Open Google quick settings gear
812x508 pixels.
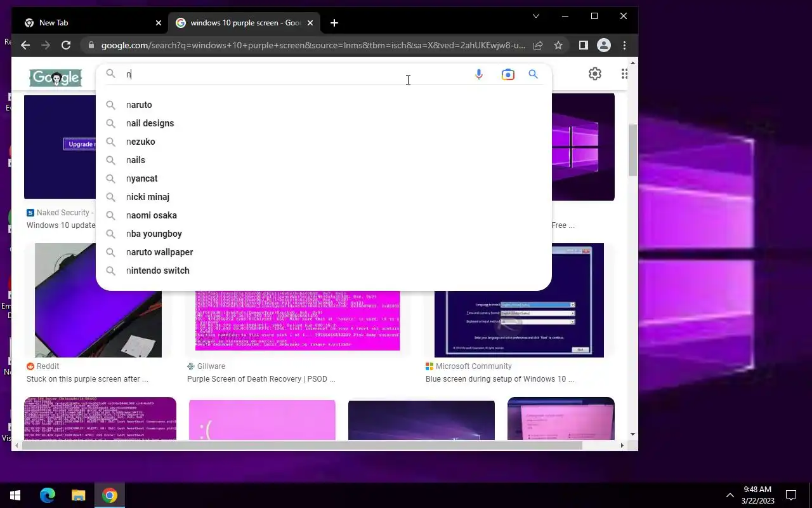click(x=595, y=74)
